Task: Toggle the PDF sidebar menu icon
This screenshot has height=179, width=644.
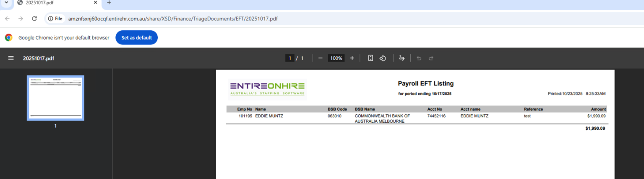Action: [x=11, y=58]
